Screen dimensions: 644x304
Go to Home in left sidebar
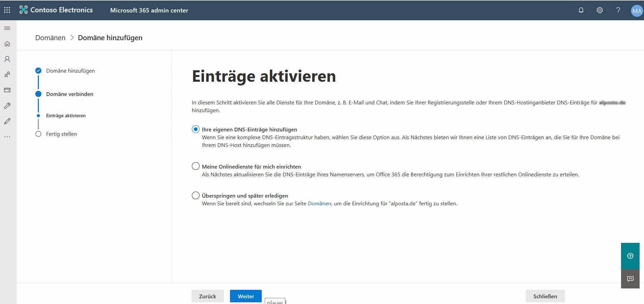pyautogui.click(x=7, y=44)
